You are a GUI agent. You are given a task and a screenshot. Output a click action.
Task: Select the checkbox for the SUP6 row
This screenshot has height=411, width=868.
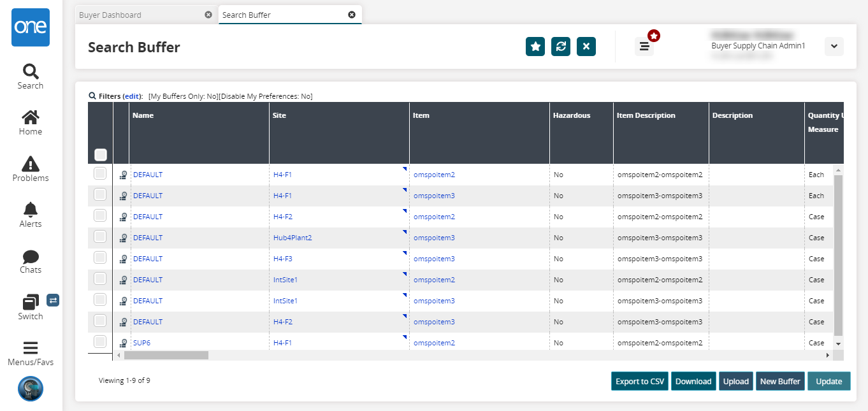(x=100, y=342)
